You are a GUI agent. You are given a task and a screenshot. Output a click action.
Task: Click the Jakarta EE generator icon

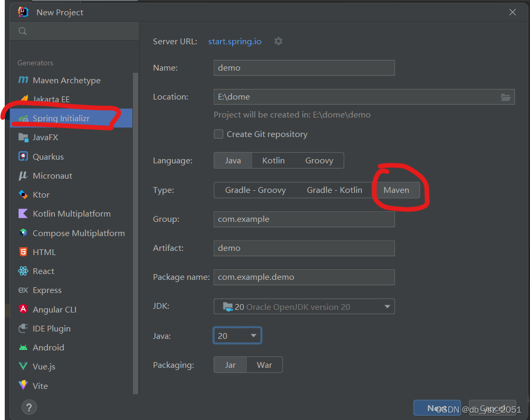24,99
